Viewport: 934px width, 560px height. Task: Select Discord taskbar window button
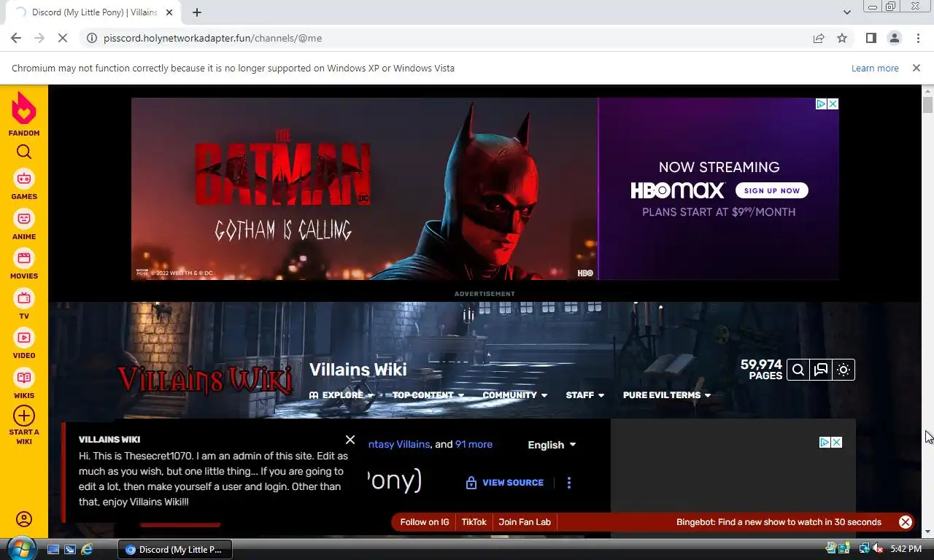click(175, 550)
